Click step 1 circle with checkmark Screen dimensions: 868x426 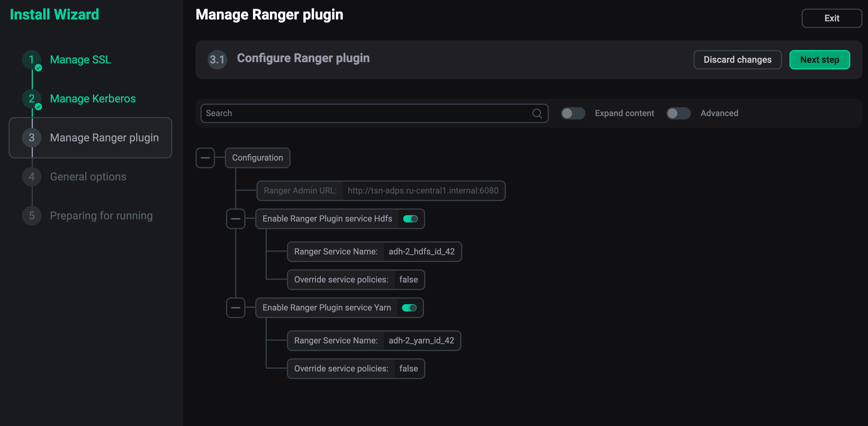pos(32,60)
